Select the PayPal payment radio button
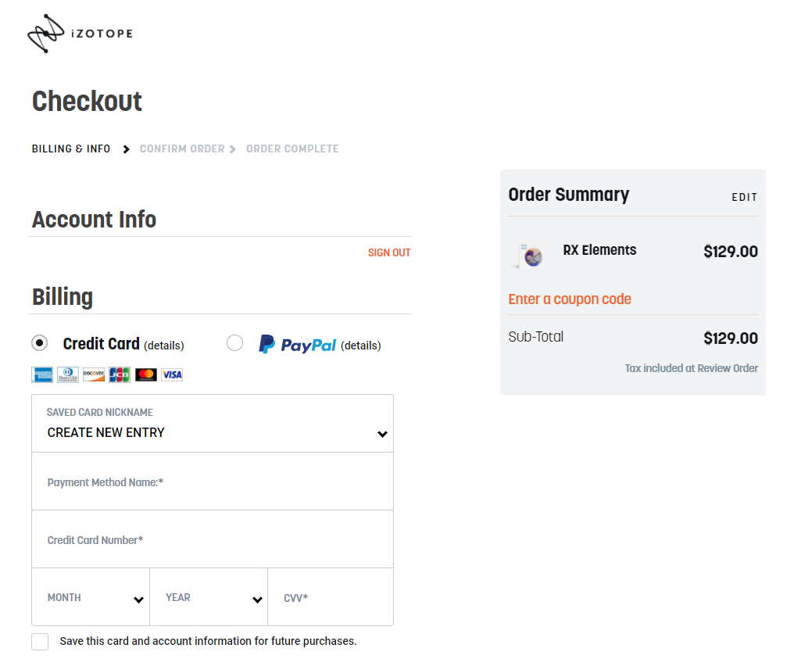Image resolution: width=812 pixels, height=666 pixels. point(234,343)
